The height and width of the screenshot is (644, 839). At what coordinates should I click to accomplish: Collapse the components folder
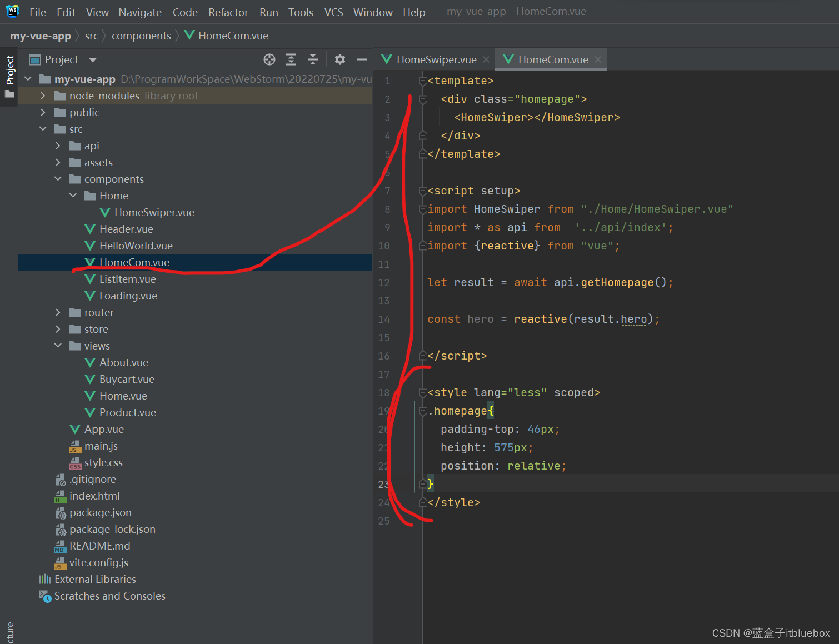pyautogui.click(x=58, y=179)
